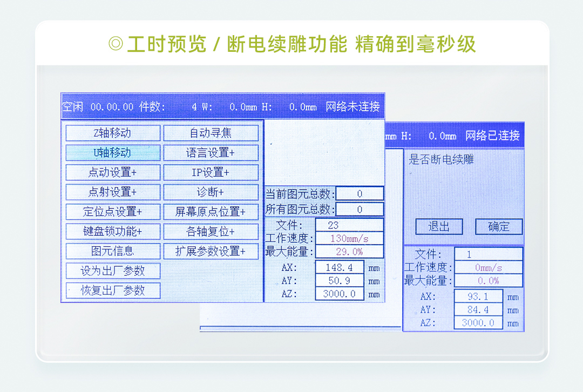This screenshot has width=583, height=392.
Task: Select the Z轴移动 menu button
Action: pos(113,133)
